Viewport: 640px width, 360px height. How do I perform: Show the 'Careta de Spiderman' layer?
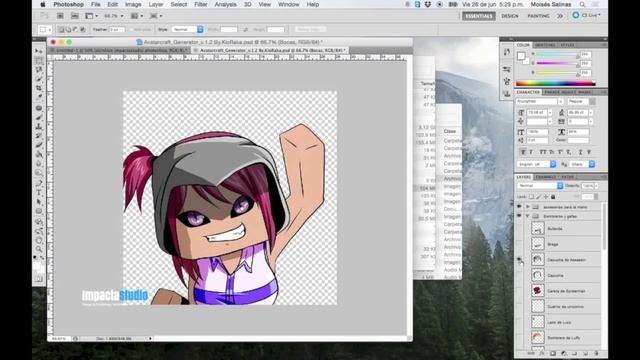point(519,291)
